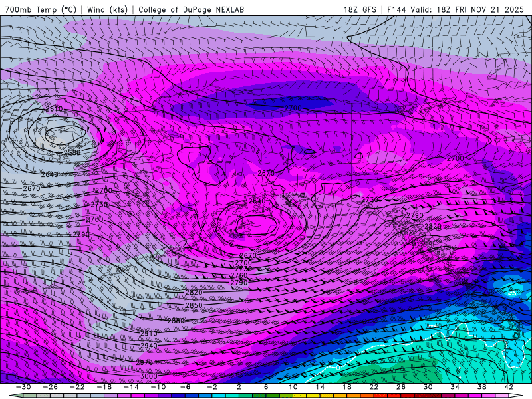This screenshot has height=399, width=532.
Task: Click the 2910 contour label
Action: coord(149,334)
